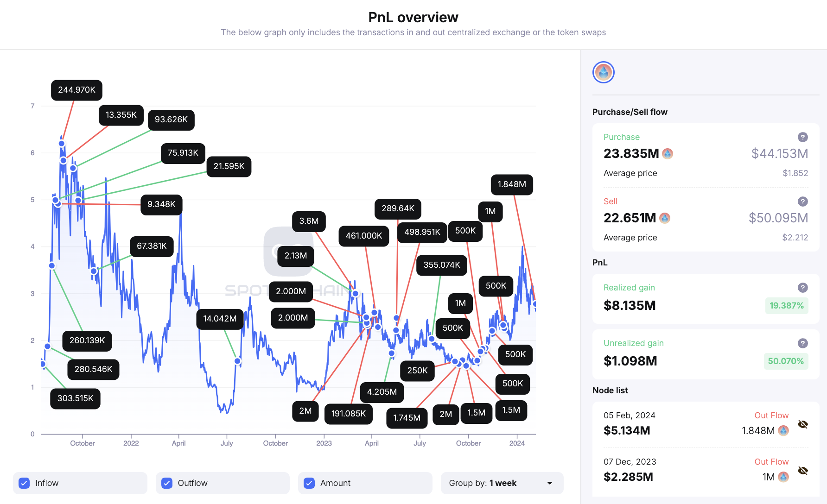Click the 50.070% unrealized gain badge

(786, 361)
